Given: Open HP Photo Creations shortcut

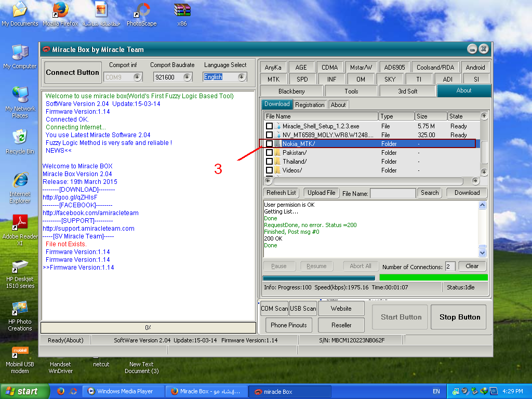Looking at the screenshot, I should click(20, 316).
